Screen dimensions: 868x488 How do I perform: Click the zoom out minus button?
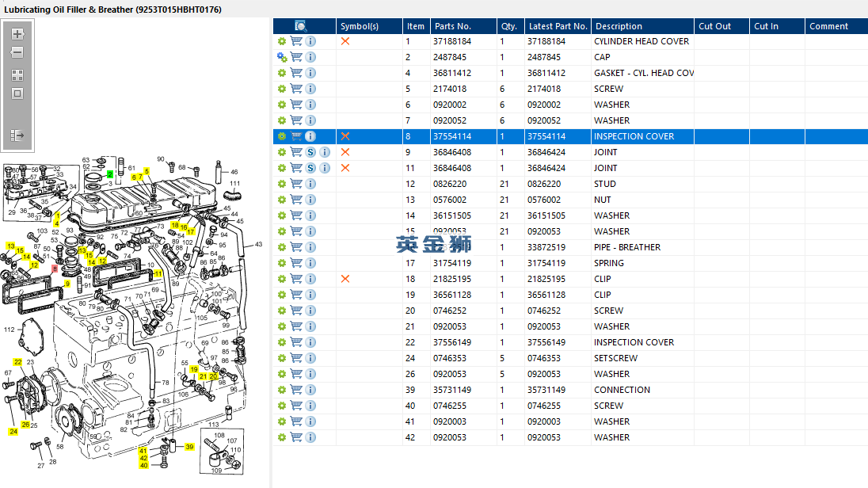(x=17, y=52)
